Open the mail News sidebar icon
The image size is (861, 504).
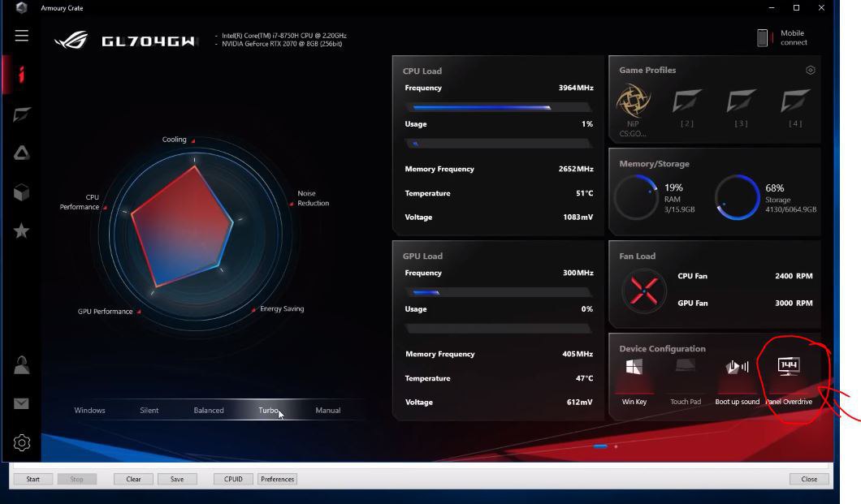point(21,403)
